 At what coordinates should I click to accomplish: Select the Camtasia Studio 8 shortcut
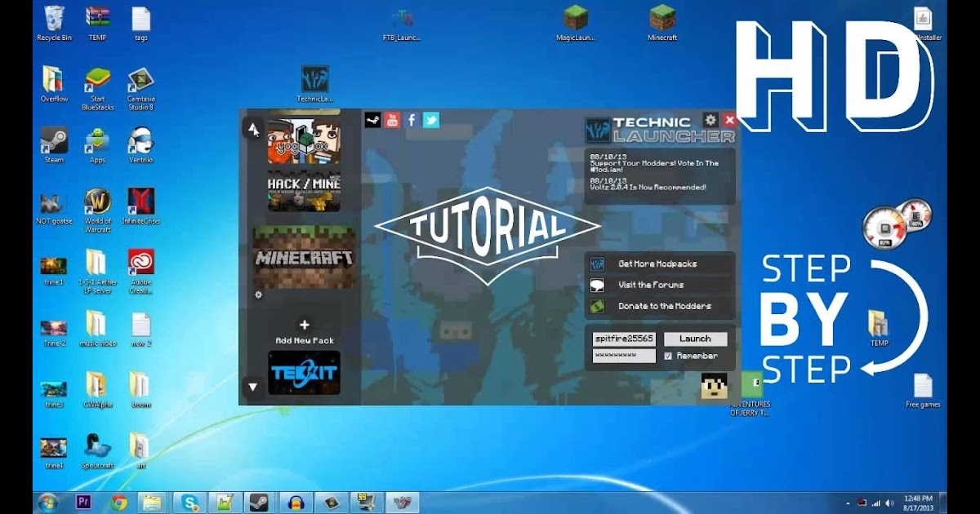tap(140, 88)
